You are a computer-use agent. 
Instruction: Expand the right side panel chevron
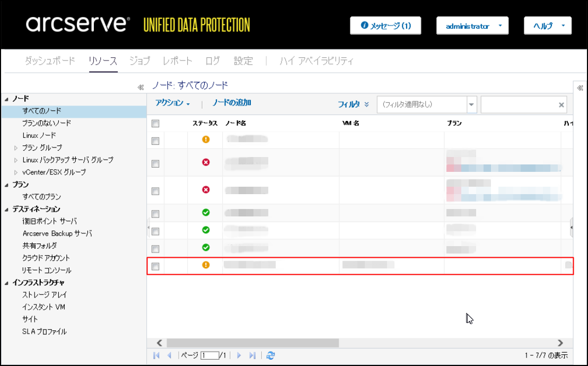pyautogui.click(x=580, y=88)
